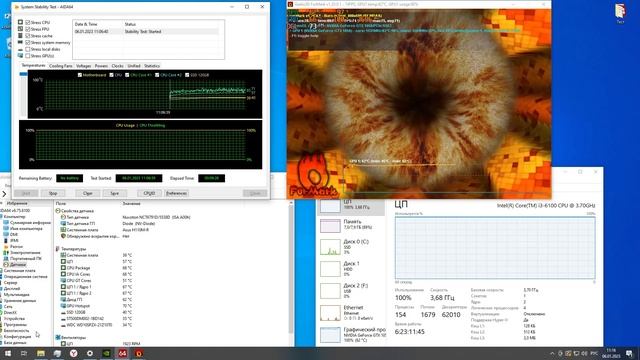Select Диск 2 (F:) USB in Task Manager
Image resolution: width=640 pixels, height=360 pixels.
351,291
